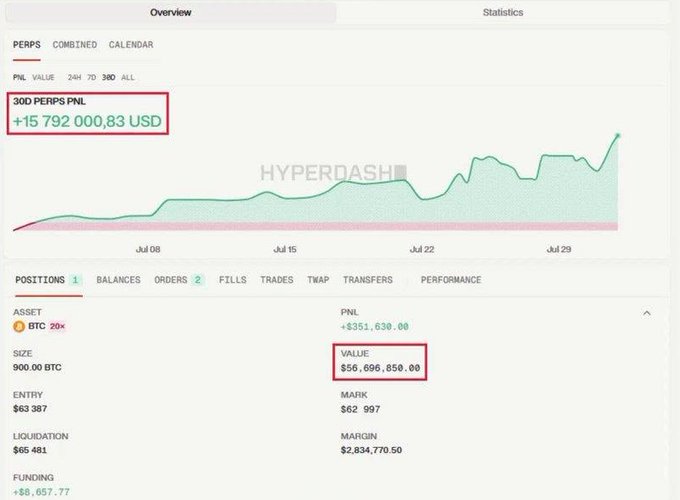The image size is (680, 500).
Task: Click the orders count badge 2
Action: (197, 280)
